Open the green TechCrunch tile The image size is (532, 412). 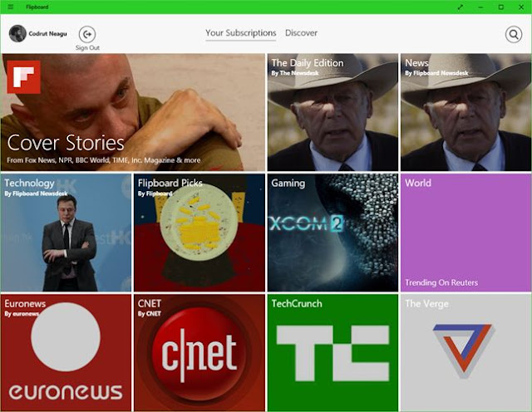click(x=332, y=353)
